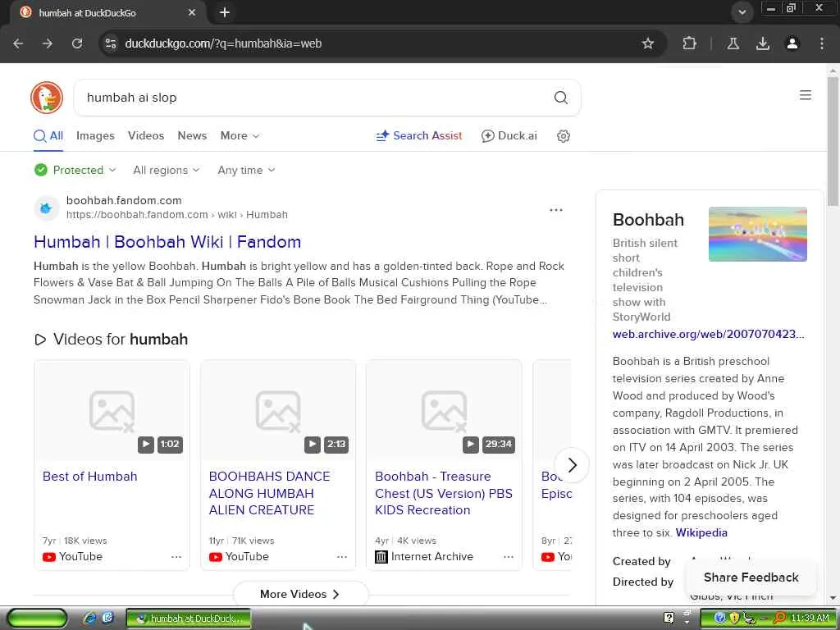Click the taskbar clock 11:39 AM
Image resolution: width=840 pixels, height=630 pixels.
pyautogui.click(x=810, y=619)
